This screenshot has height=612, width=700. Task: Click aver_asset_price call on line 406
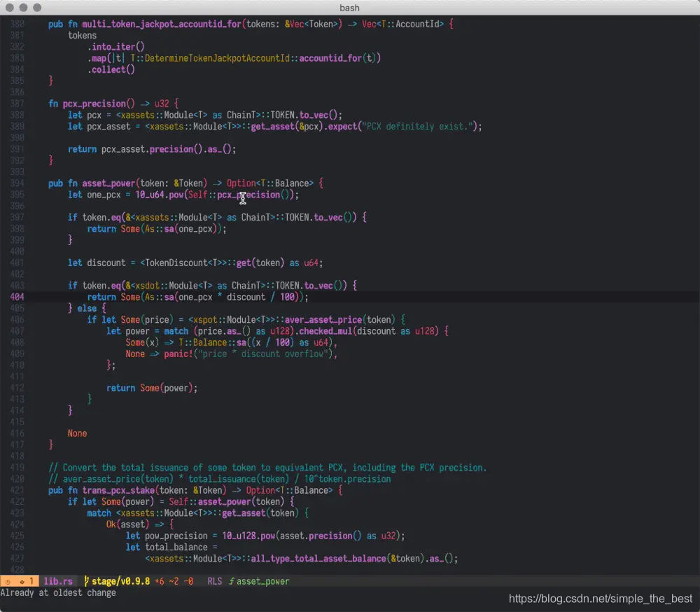point(323,320)
